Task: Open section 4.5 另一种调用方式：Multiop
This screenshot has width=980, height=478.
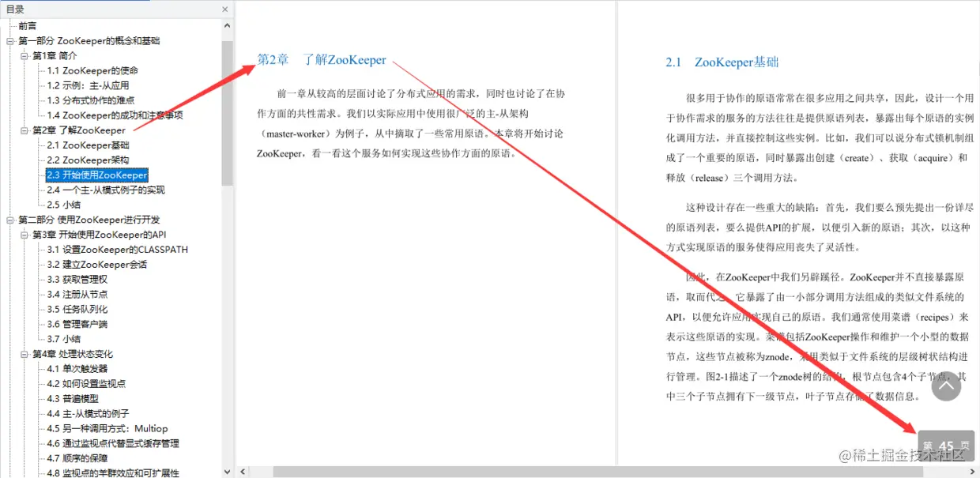Action: click(x=107, y=429)
